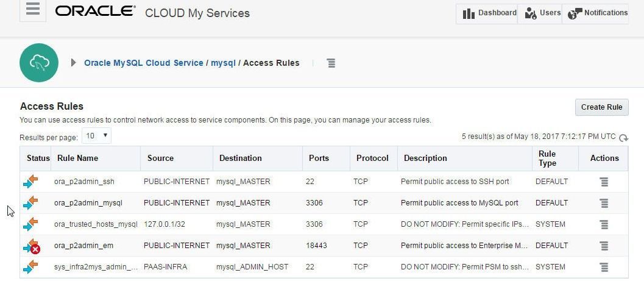Select the ora_p2admin_ssh rule name
Viewport: 644px width, 281px height.
click(x=84, y=182)
